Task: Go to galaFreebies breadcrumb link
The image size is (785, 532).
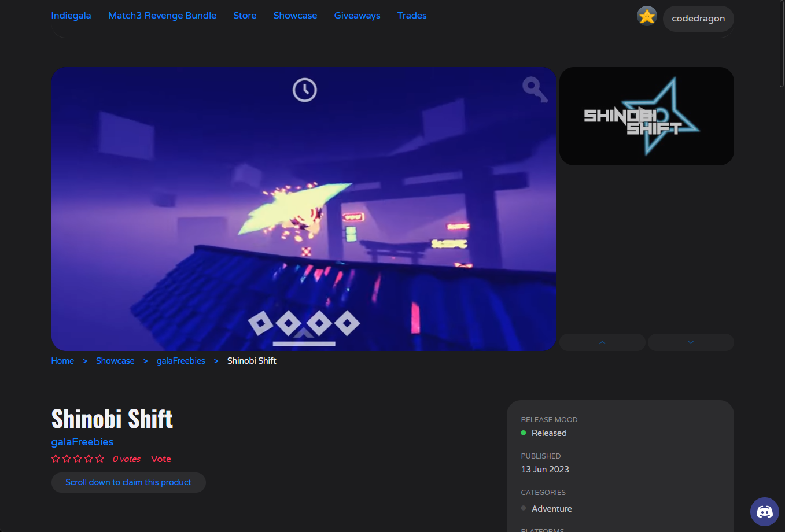Action: coord(180,361)
